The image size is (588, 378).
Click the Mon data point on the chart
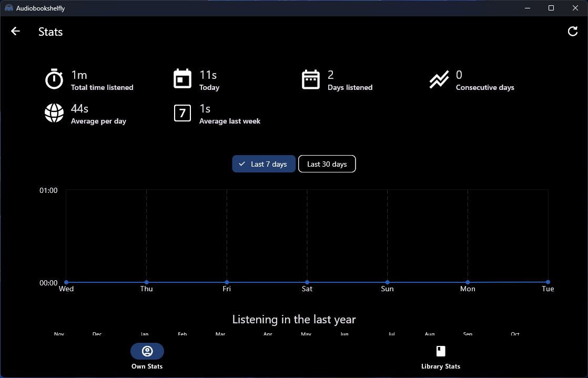click(468, 282)
